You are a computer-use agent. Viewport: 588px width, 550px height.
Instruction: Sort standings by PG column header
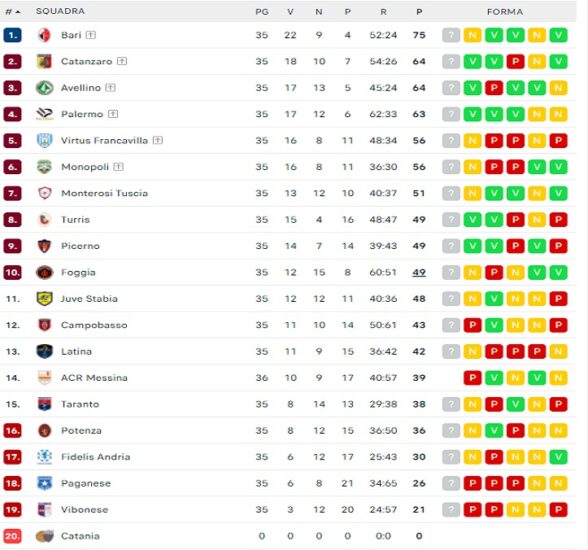pos(262,12)
